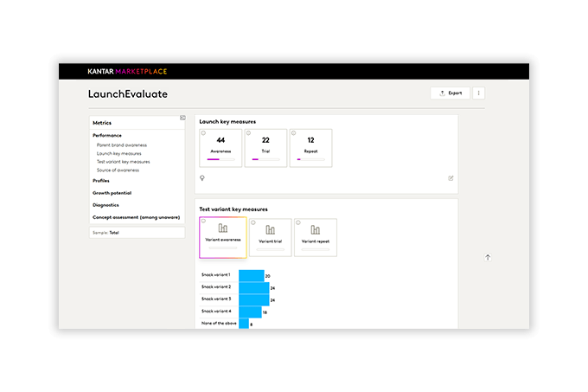The height and width of the screenshot is (392, 588).
Task: Collapse the Metrics sidebar panel icon
Action: coord(182,118)
